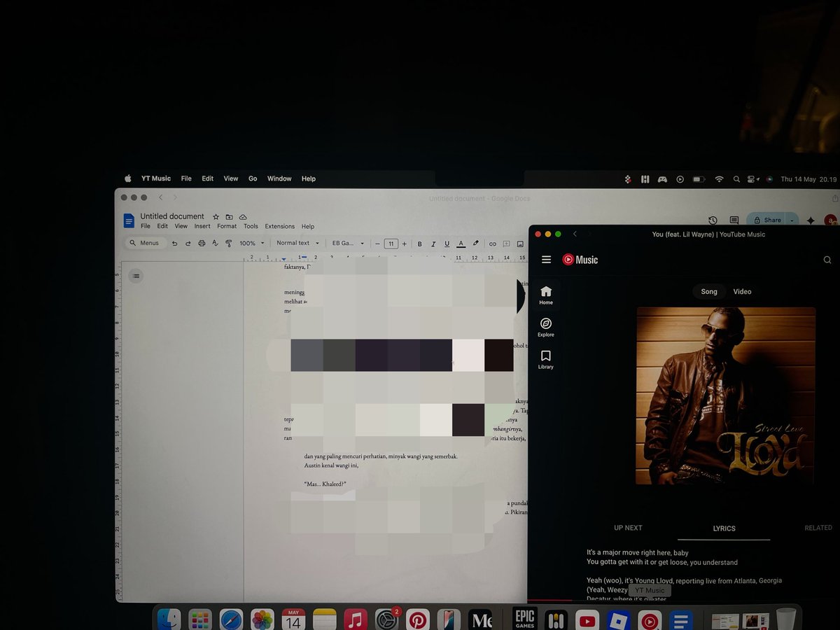
Task: Click the YouTube Music logo
Action: (580, 260)
